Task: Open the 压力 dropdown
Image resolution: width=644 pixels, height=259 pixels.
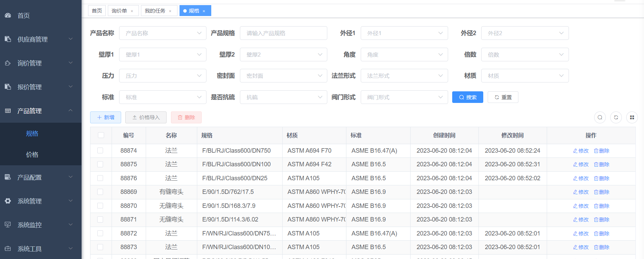Action: pos(163,76)
